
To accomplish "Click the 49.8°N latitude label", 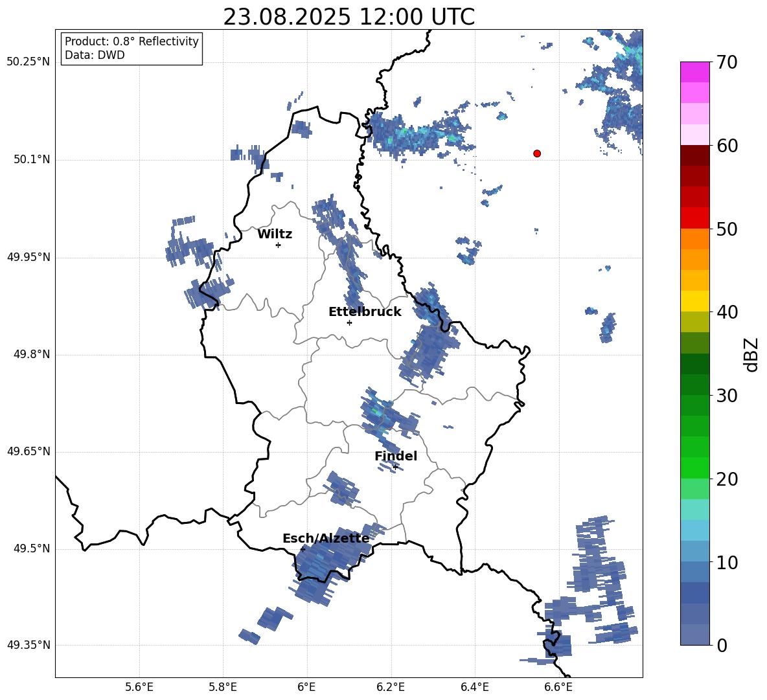I will click(32, 354).
